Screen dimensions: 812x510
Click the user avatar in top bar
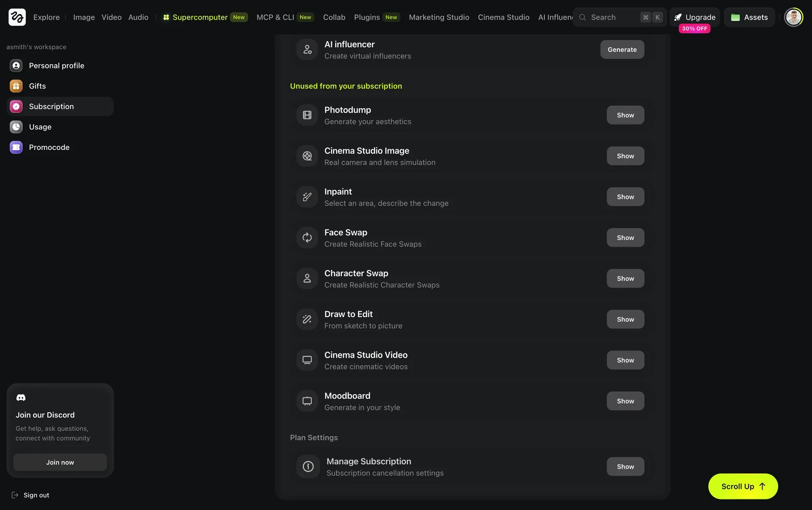(793, 17)
